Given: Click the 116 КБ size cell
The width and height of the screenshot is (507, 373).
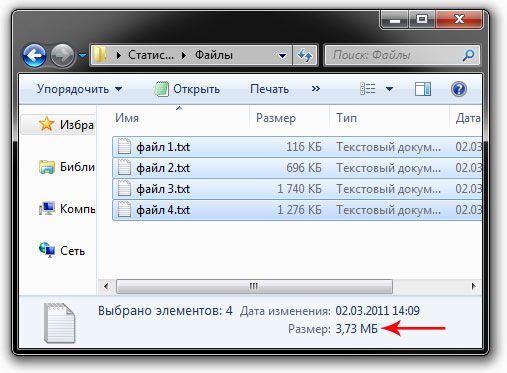Looking at the screenshot, I should (x=304, y=147).
